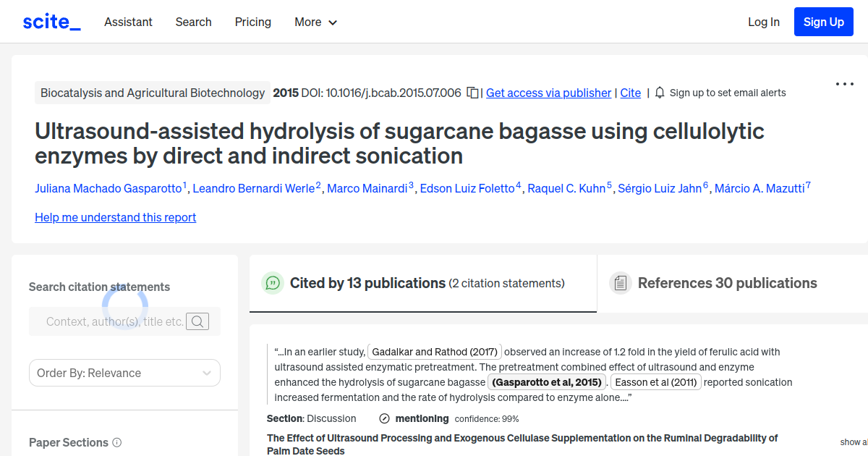Open the Assistant page
Viewport: 868px width, 456px height.
pyautogui.click(x=128, y=22)
